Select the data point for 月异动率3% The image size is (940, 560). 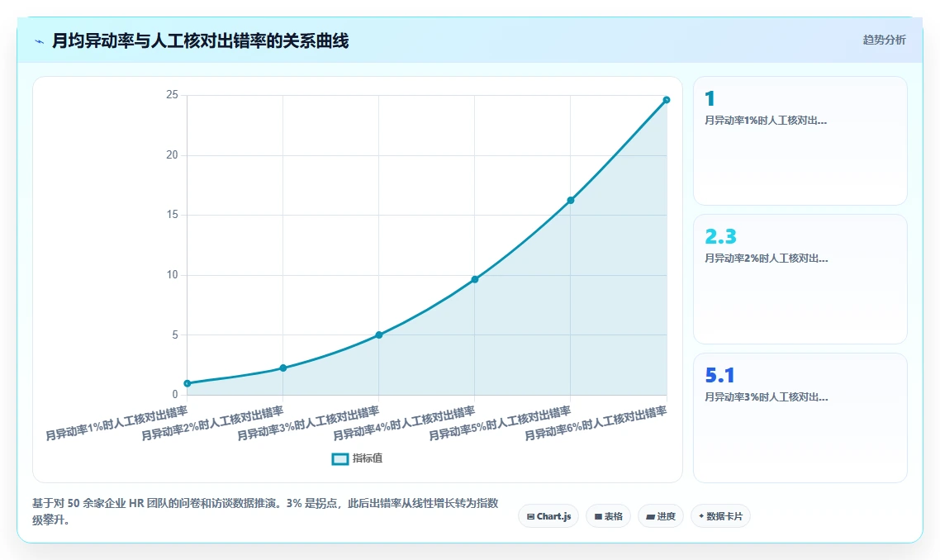379,335
